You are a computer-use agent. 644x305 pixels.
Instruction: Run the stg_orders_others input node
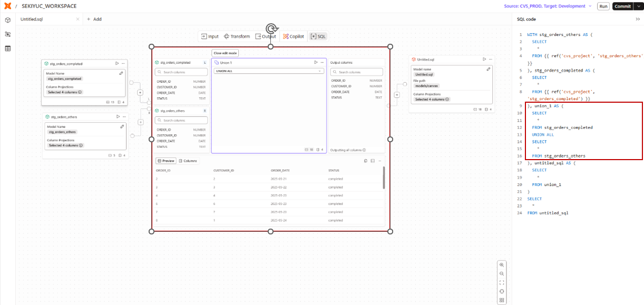(x=117, y=116)
